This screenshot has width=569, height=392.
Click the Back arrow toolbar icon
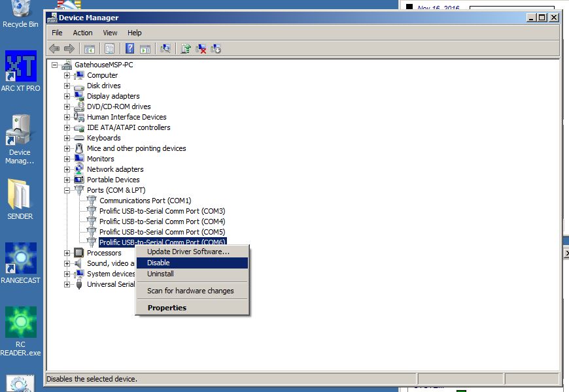click(x=54, y=48)
